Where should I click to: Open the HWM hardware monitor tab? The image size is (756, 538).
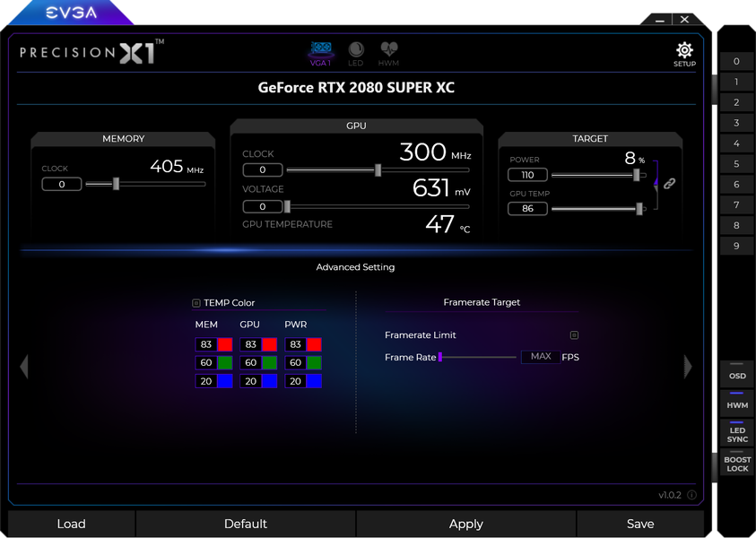pyautogui.click(x=388, y=54)
